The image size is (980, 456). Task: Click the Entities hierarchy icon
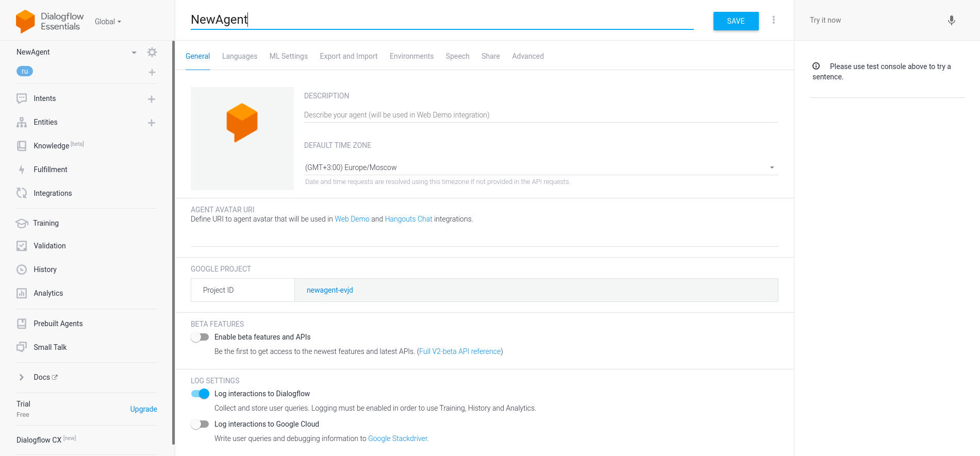[x=22, y=122]
